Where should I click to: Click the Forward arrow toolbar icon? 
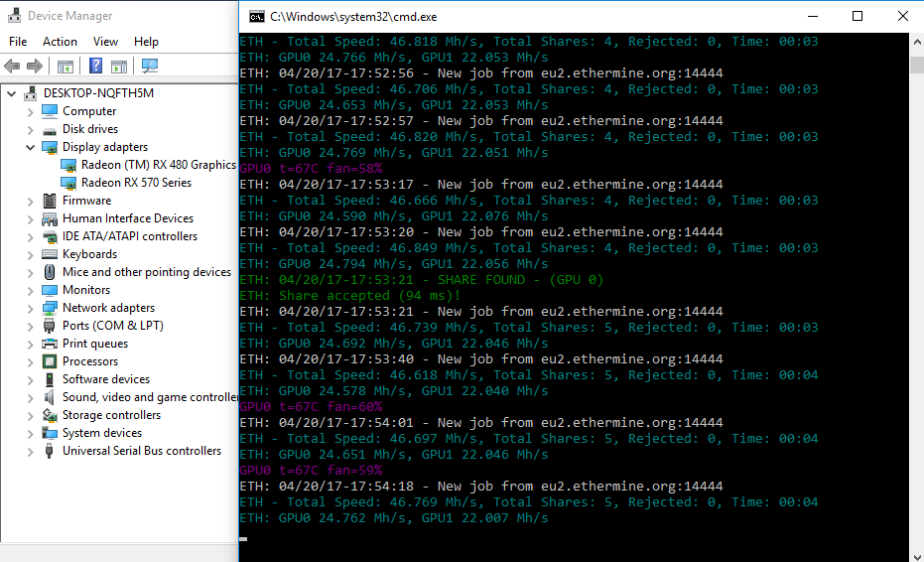point(35,67)
